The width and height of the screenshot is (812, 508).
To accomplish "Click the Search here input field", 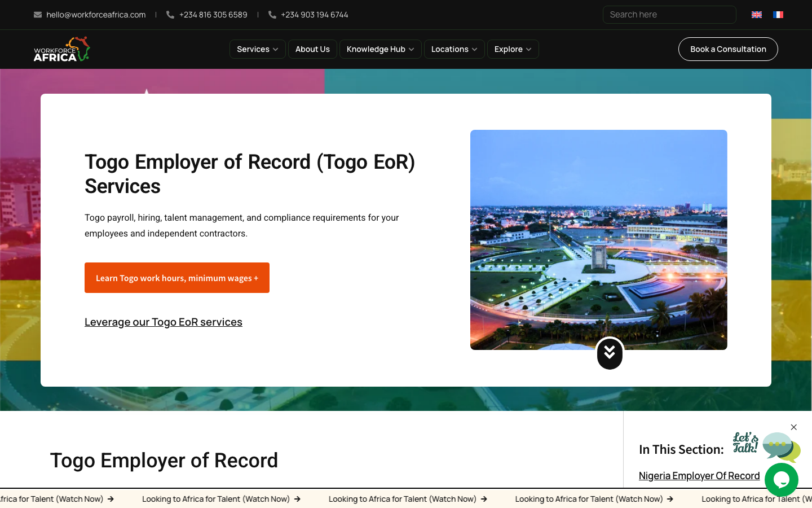I will click(669, 15).
